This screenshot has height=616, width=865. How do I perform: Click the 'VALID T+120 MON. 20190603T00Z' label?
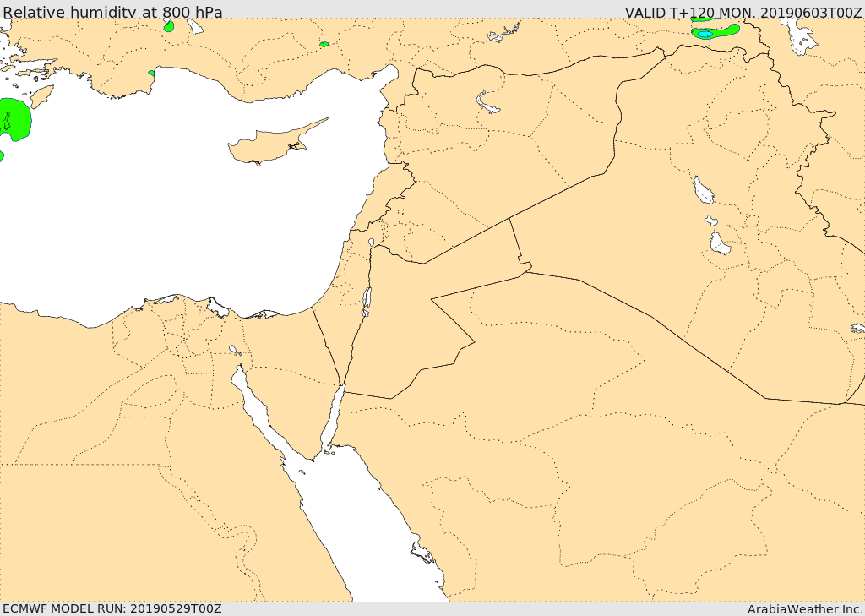(x=743, y=13)
